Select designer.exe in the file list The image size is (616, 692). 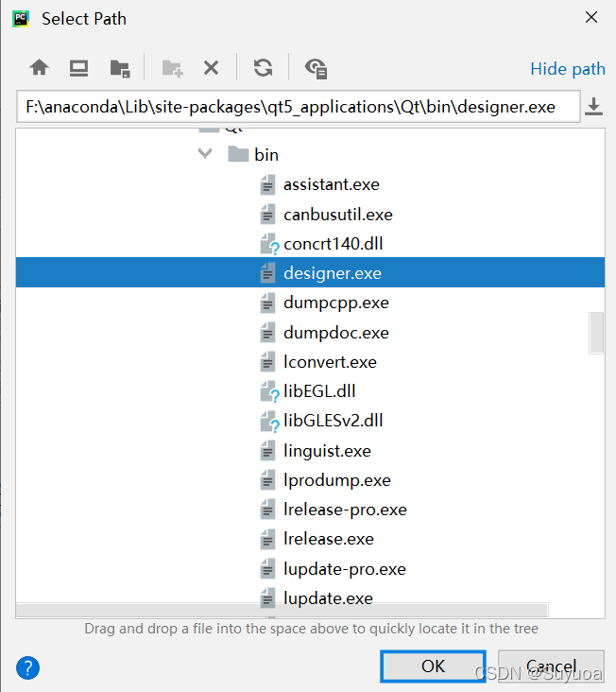[x=332, y=273]
